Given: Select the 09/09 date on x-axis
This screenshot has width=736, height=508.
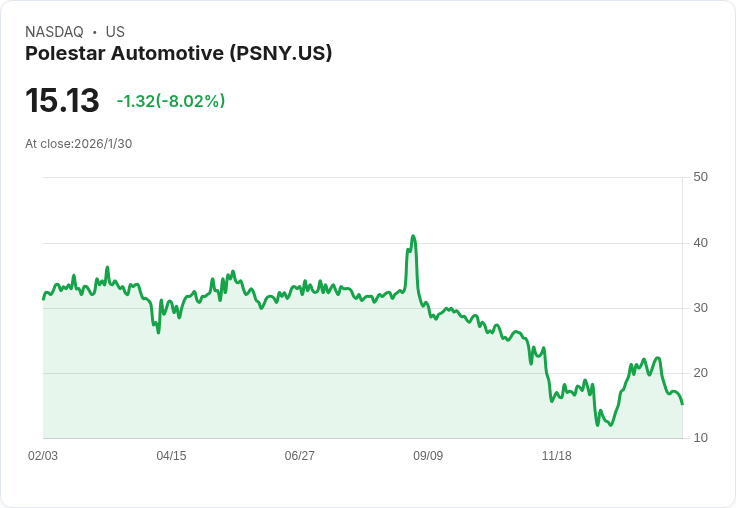Looking at the screenshot, I should tap(428, 456).
